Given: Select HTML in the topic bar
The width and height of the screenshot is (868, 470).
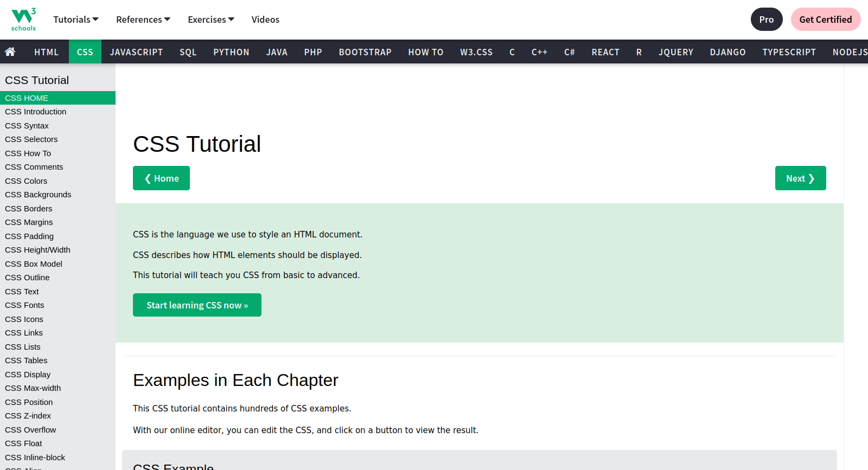Looking at the screenshot, I should (x=46, y=52).
